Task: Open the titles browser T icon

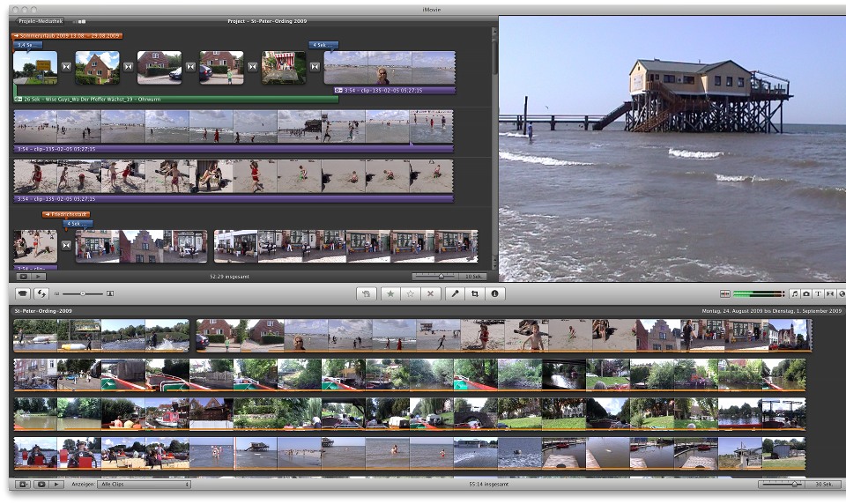Action: click(x=818, y=293)
